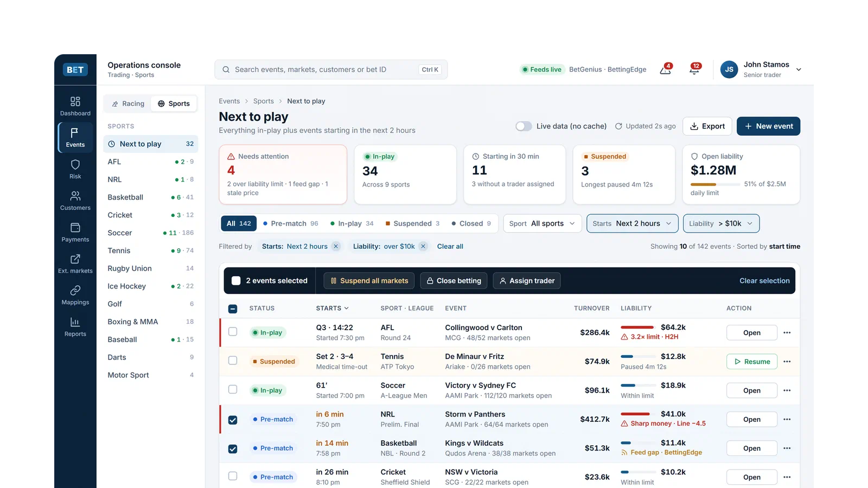The width and height of the screenshot is (868, 488).
Task: Switch to the Racing tab
Action: click(x=128, y=104)
